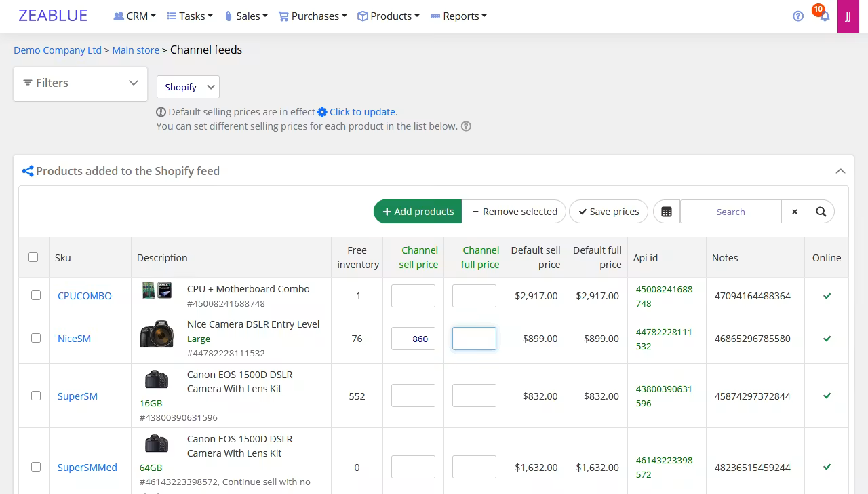Click the Click to update link

pos(363,112)
